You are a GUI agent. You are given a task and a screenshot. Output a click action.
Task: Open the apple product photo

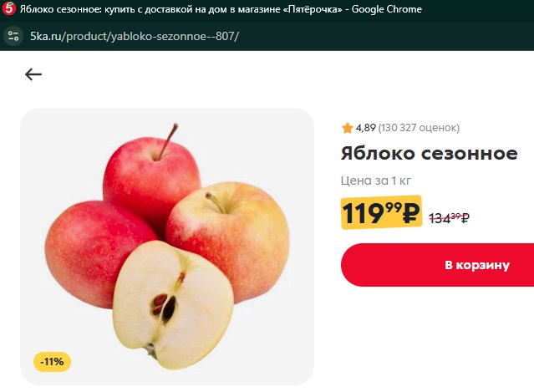167,247
